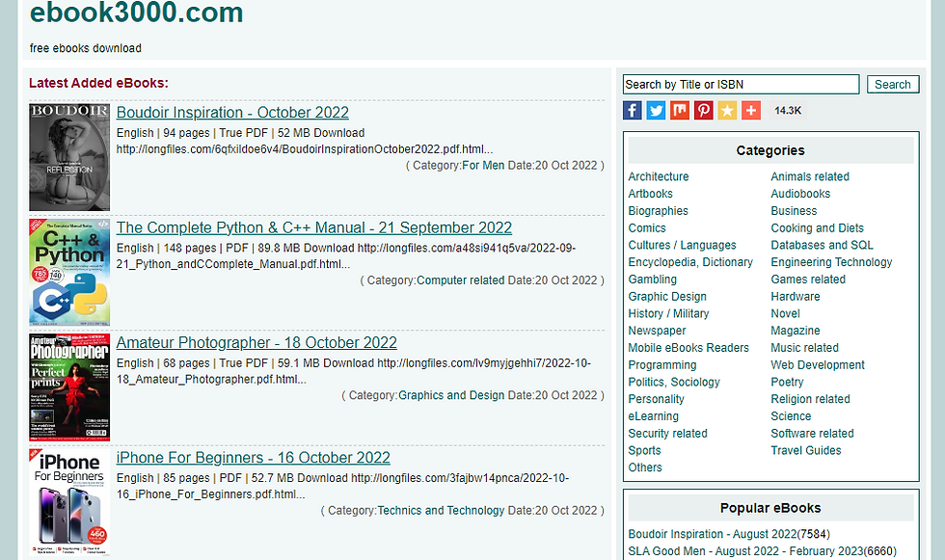945x560 pixels.
Task: Open the Cultures / Languages category
Action: point(683,245)
